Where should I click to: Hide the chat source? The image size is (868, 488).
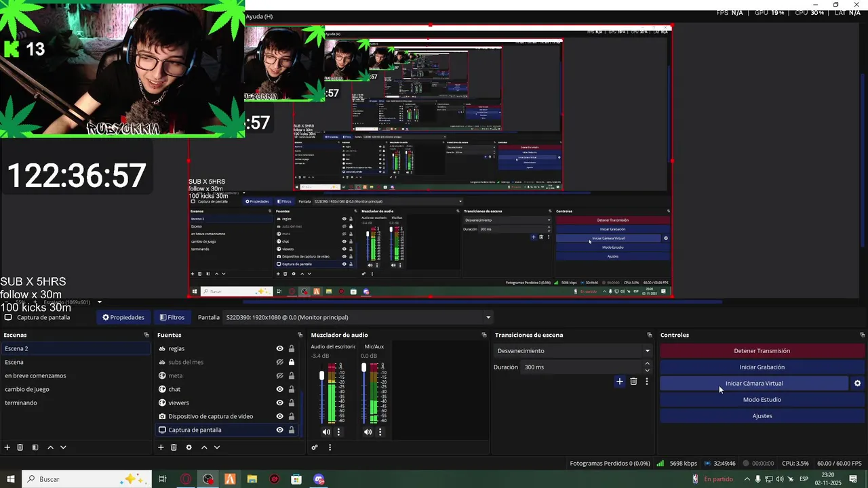pyautogui.click(x=279, y=389)
